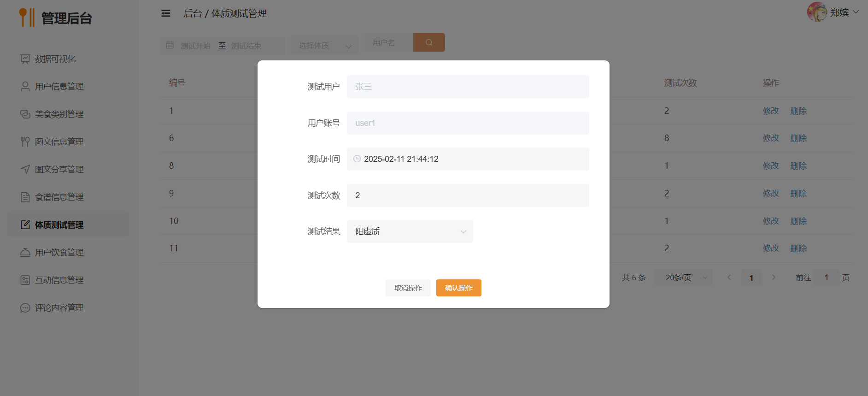
Task: Click 修改 in row numbered 11
Action: pyautogui.click(x=771, y=248)
